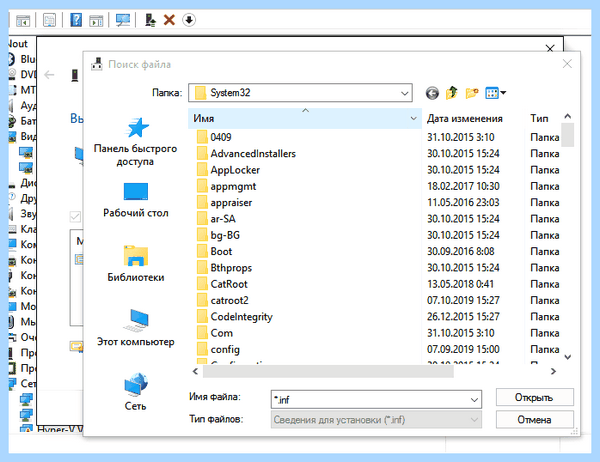Click the help question mark toolbar icon
The width and height of the screenshot is (600, 462).
tap(76, 20)
